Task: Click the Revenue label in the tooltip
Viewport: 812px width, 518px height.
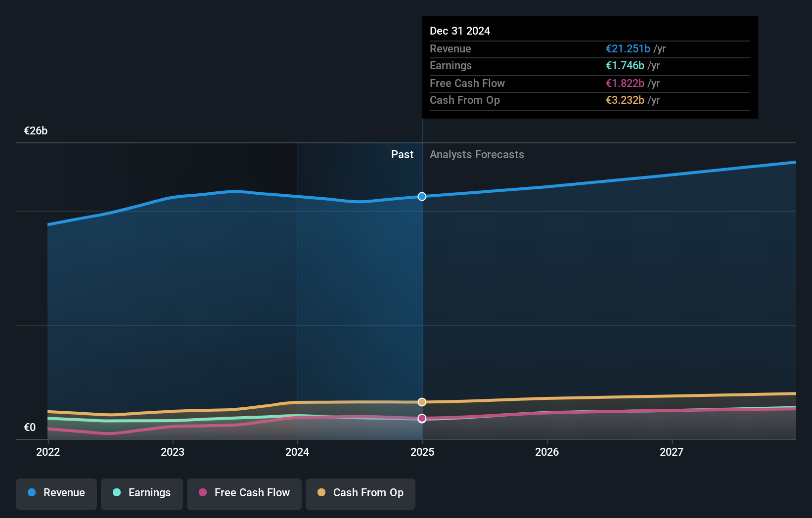Action: [x=450, y=49]
